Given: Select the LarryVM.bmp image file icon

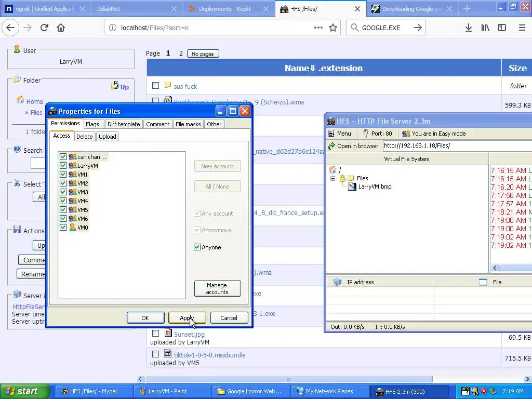Looking at the screenshot, I should point(352,187).
